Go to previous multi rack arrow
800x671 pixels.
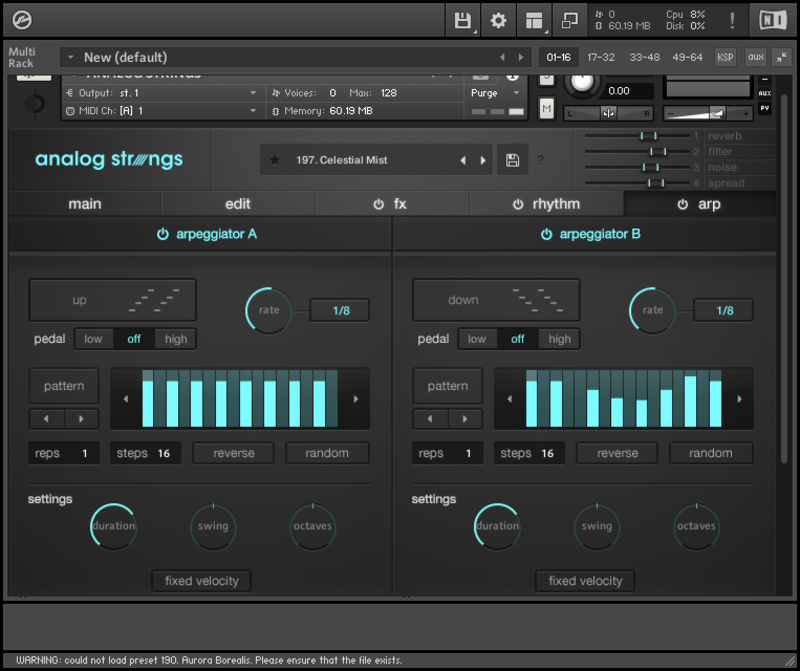tap(503, 57)
